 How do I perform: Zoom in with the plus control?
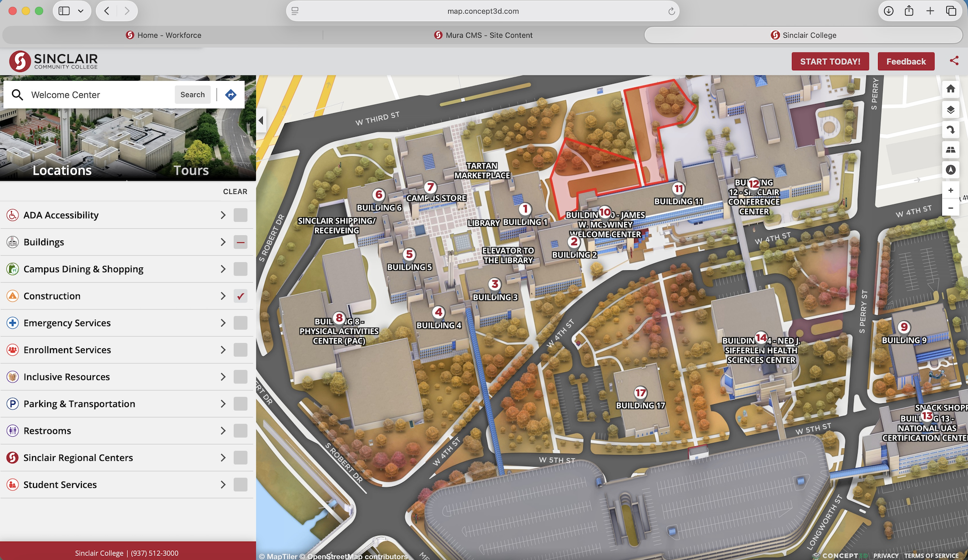(951, 191)
